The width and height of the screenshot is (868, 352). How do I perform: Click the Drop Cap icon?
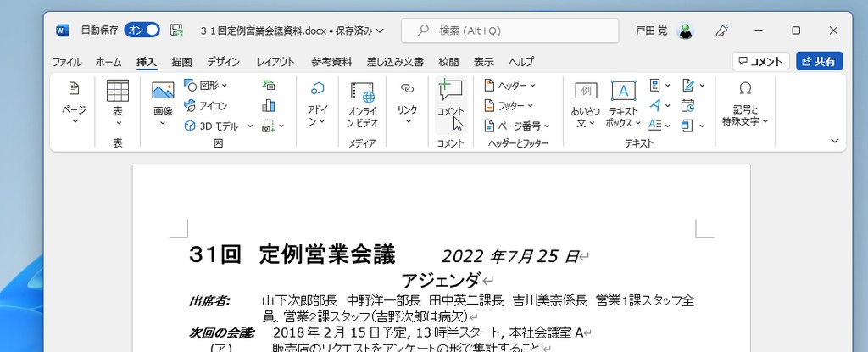(655, 126)
